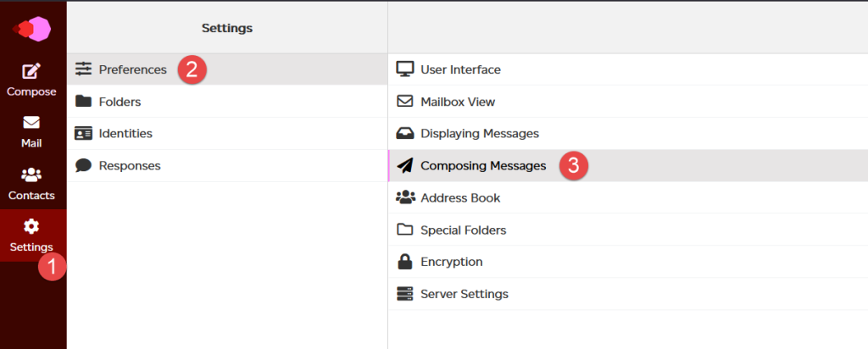Image resolution: width=868 pixels, height=349 pixels.
Task: Click the Preferences sliders icon
Action: pyautogui.click(x=84, y=69)
